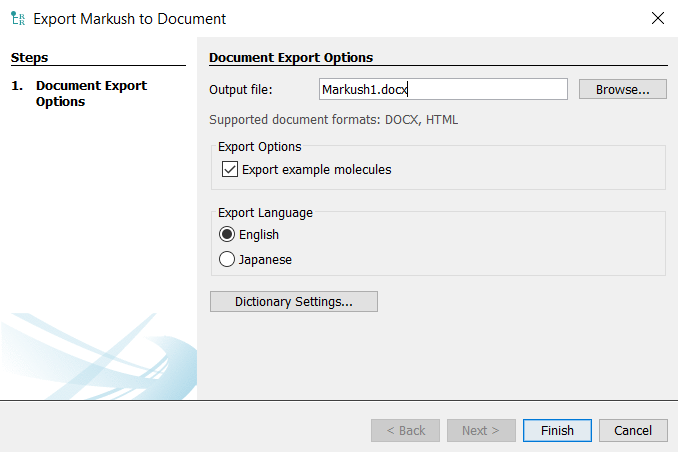Screen dimensions: 678x452
Task: Open Dictionary Settings...
Action: pyautogui.click(x=293, y=301)
